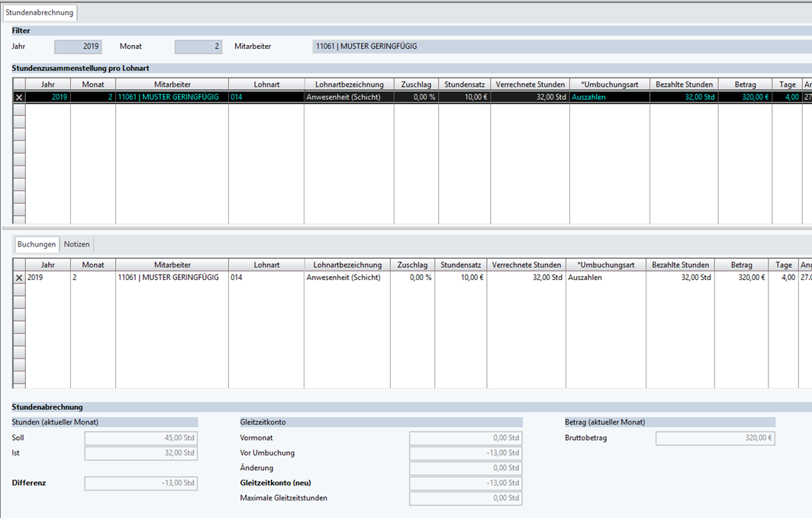Switch to the Notizen tab
The width and height of the screenshot is (812, 518).
tap(76, 244)
